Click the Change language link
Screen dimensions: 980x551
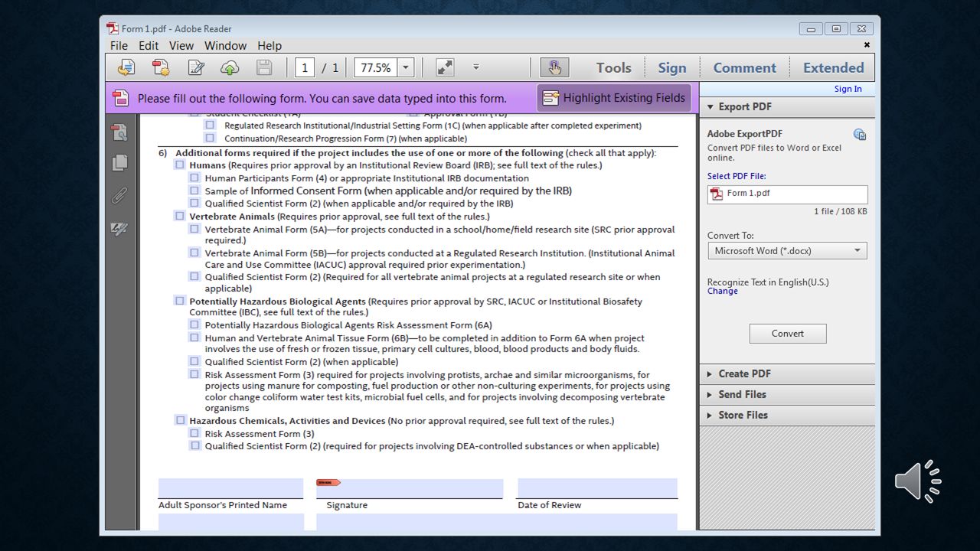point(723,291)
